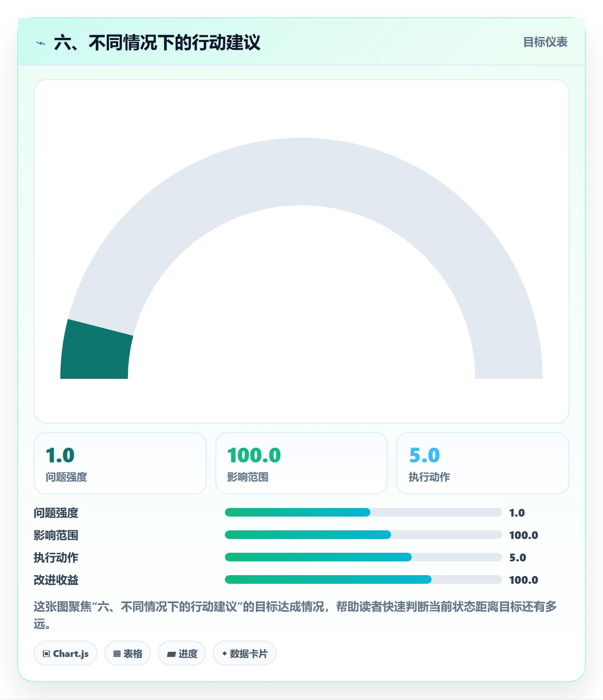Click the 执行动作 label in the progress list

[56, 558]
